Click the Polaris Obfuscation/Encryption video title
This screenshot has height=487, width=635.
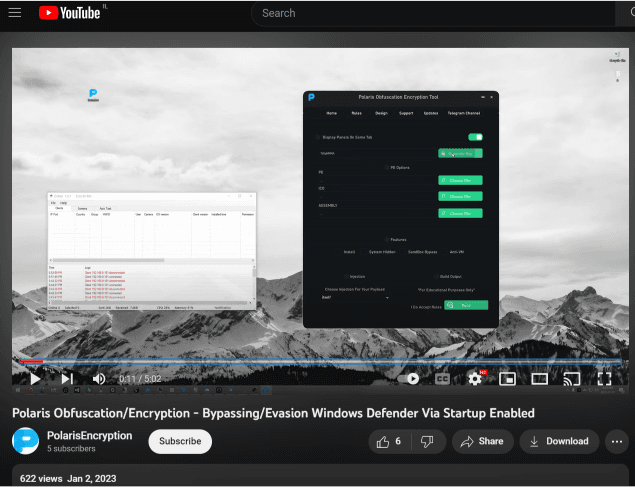(273, 413)
